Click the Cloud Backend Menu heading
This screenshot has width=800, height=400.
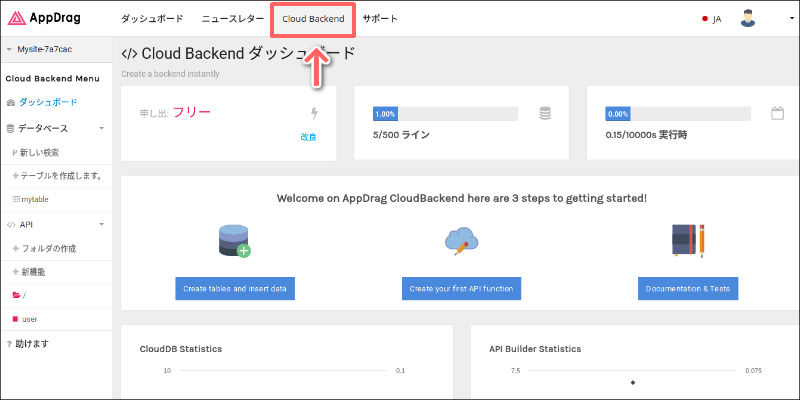click(x=53, y=79)
